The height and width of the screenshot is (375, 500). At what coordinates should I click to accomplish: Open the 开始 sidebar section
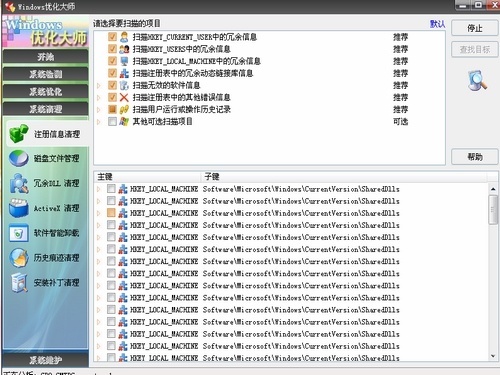point(45,57)
